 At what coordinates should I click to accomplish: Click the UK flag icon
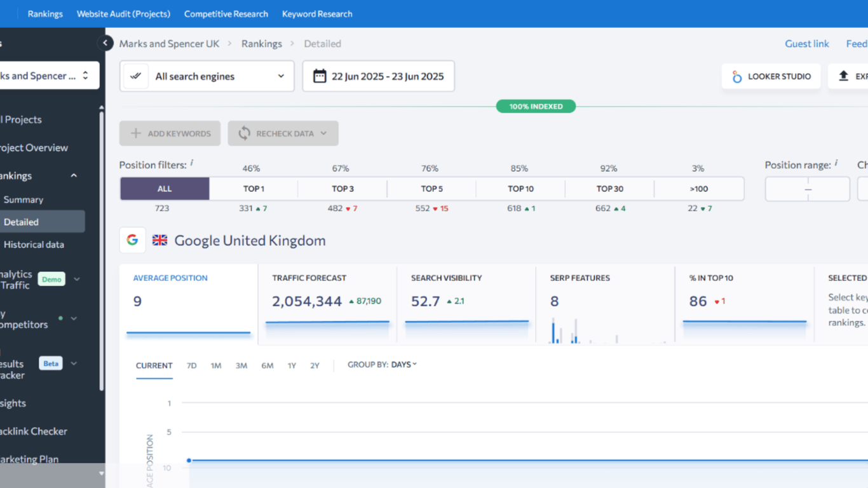160,240
